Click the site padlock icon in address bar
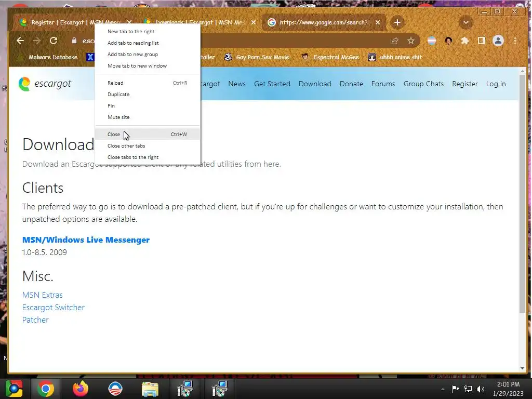The width and height of the screenshot is (532, 399). pos(74,41)
